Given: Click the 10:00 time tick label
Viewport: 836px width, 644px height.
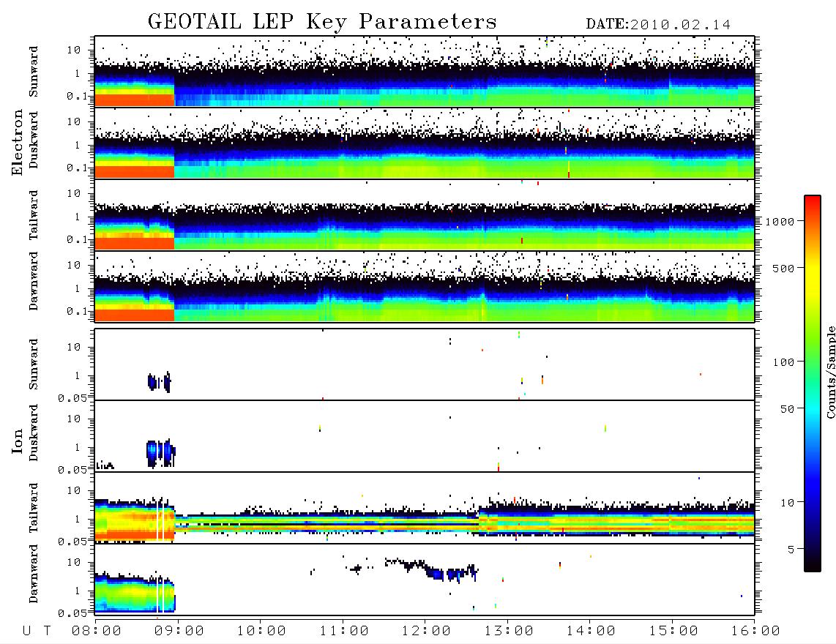Looking at the screenshot, I should pos(261,631).
